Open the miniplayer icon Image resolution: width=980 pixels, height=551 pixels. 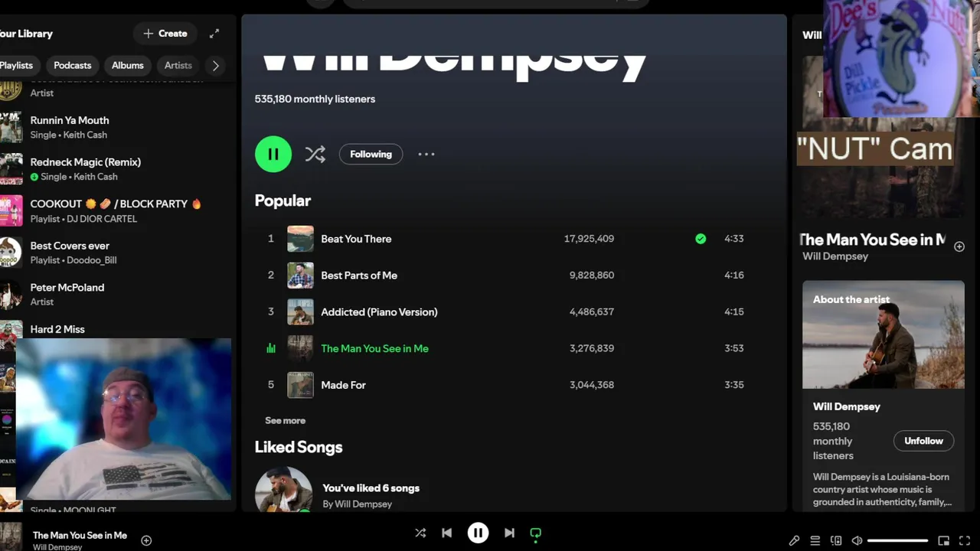944,540
